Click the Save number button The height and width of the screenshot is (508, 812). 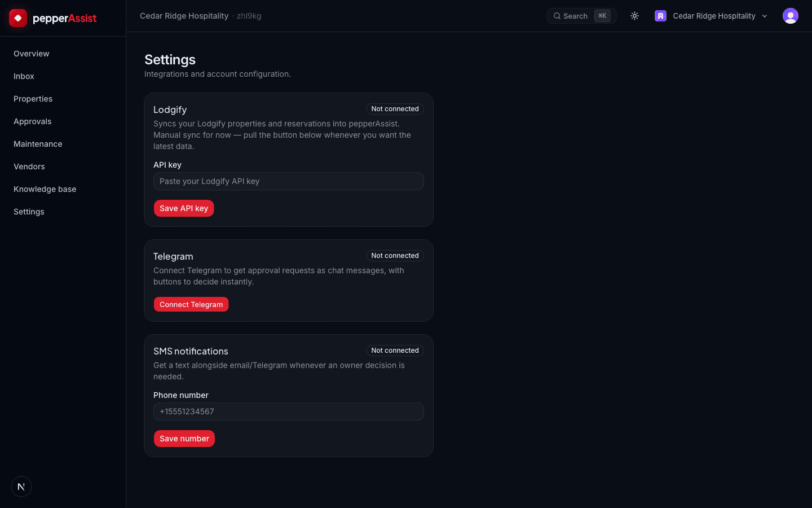click(184, 439)
